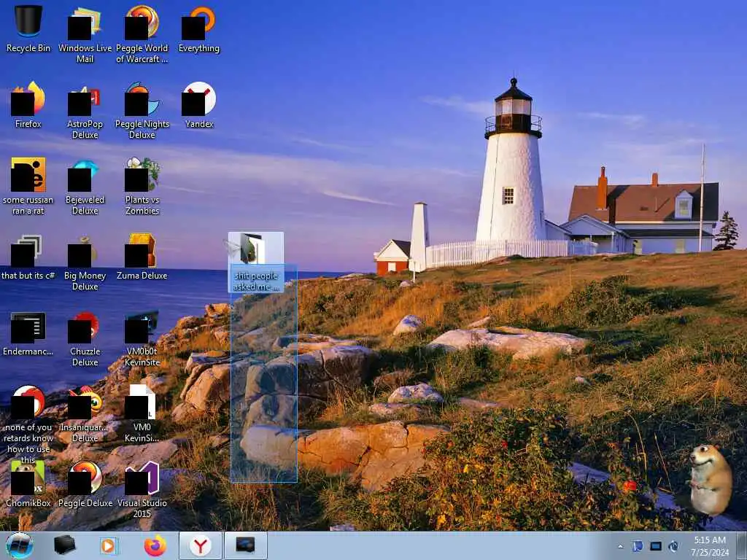Switch to the dark window taskbar button

tap(245, 545)
